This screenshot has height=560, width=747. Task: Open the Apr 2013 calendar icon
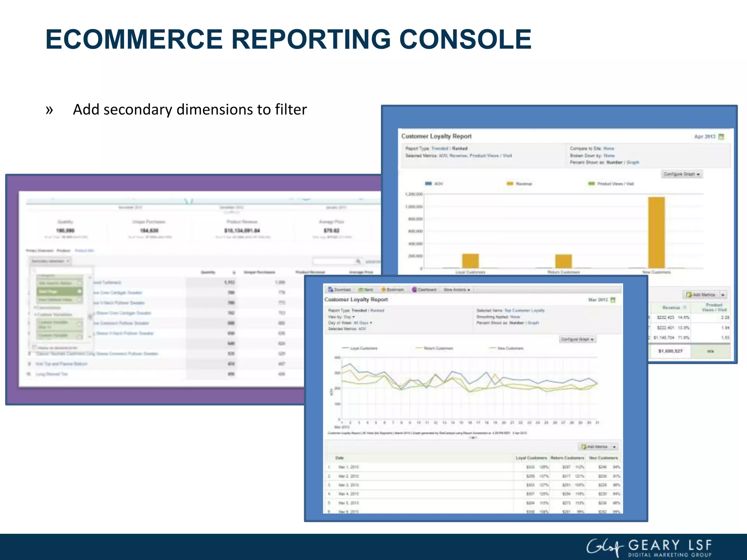click(x=721, y=137)
